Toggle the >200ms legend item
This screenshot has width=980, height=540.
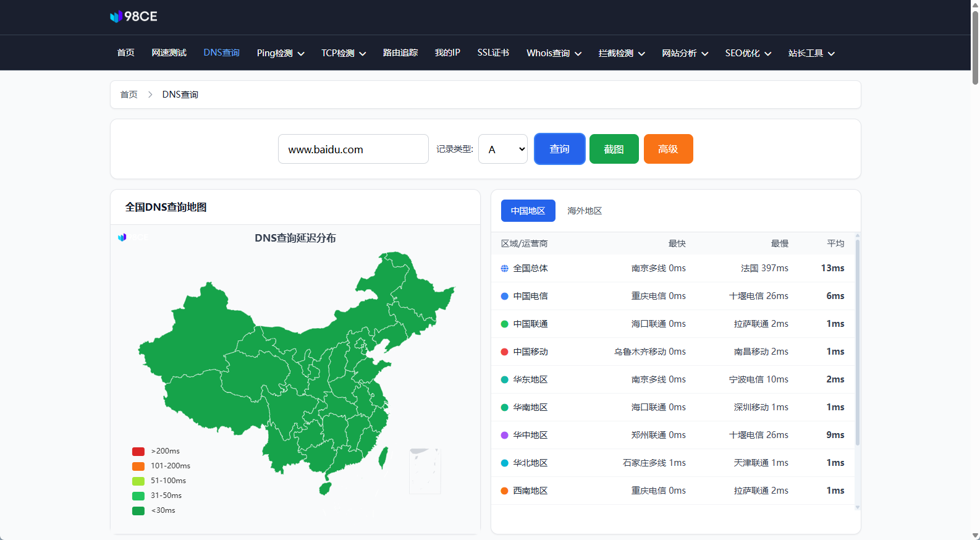(156, 451)
